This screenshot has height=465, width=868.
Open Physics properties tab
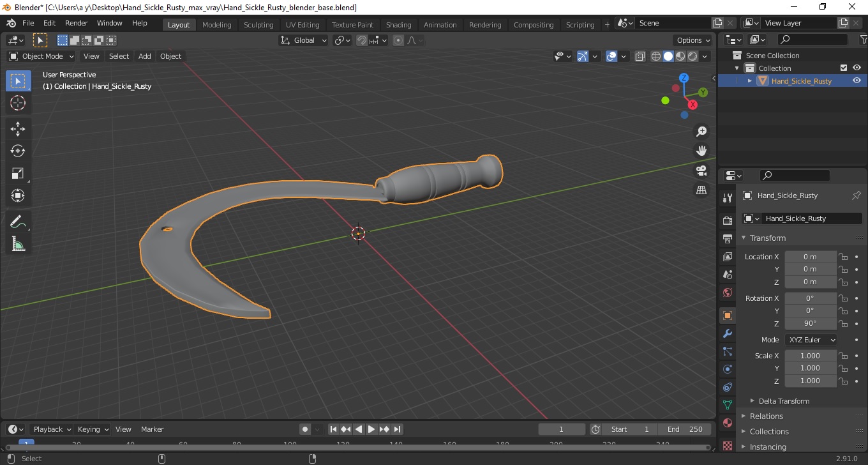coord(728,369)
